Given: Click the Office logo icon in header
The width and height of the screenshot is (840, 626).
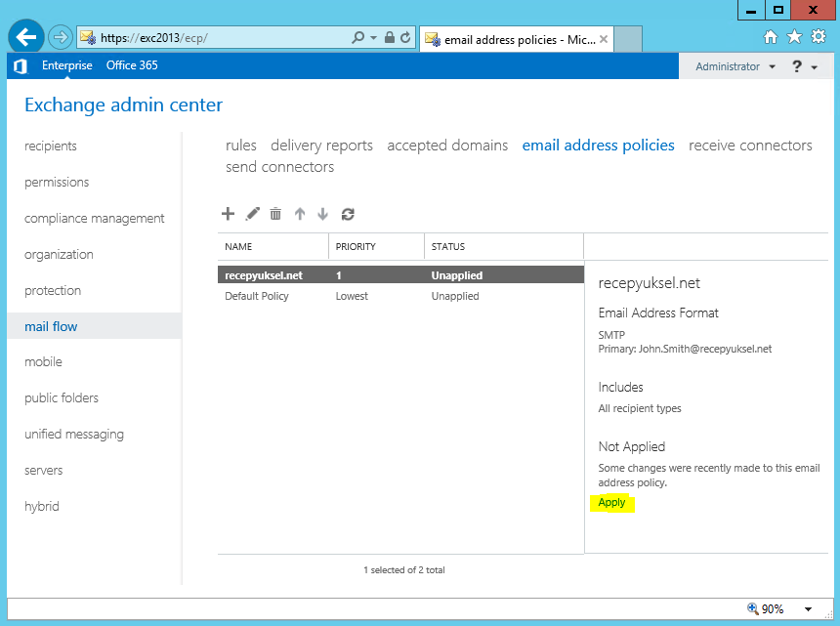Looking at the screenshot, I should (21, 66).
